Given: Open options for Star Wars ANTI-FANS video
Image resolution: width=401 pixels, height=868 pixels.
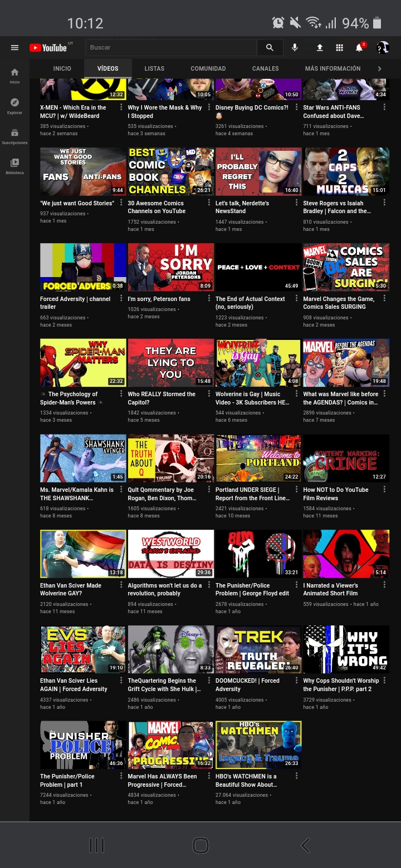Looking at the screenshot, I should pos(384,107).
